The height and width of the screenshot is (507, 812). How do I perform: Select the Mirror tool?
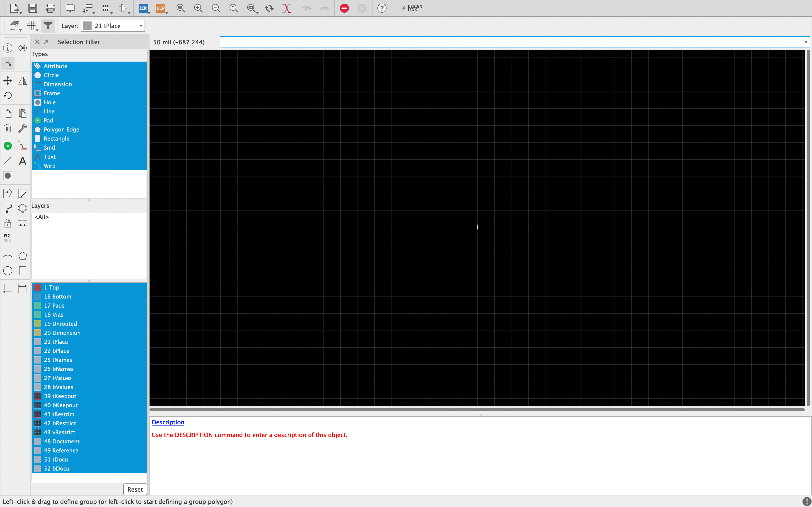point(22,81)
